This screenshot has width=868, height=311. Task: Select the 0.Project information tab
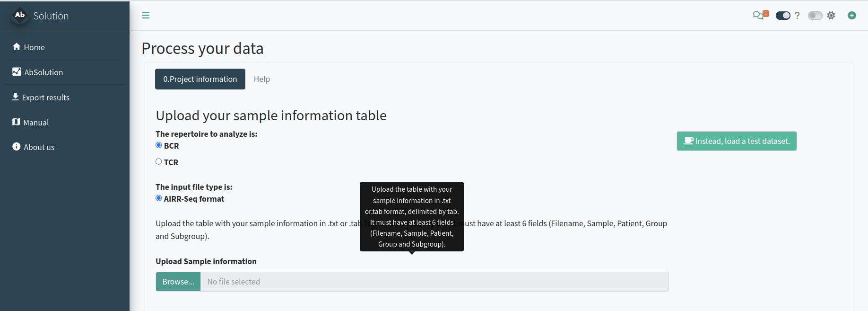coord(200,79)
